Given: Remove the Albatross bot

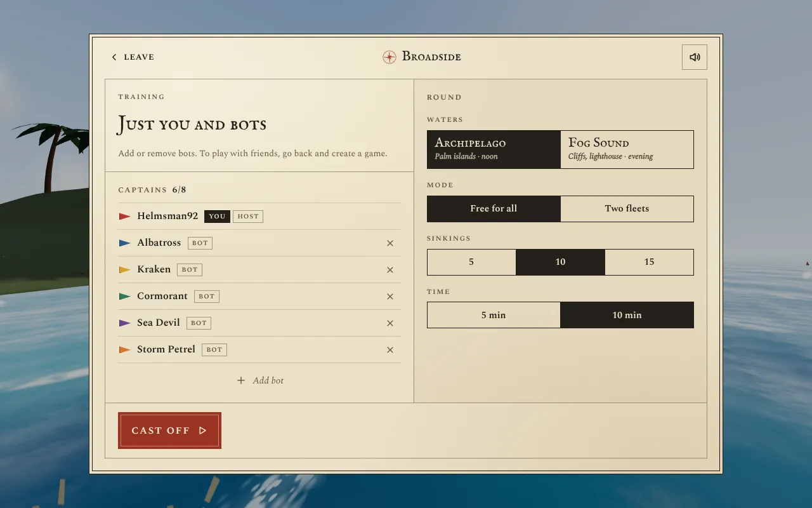Looking at the screenshot, I should tap(390, 243).
